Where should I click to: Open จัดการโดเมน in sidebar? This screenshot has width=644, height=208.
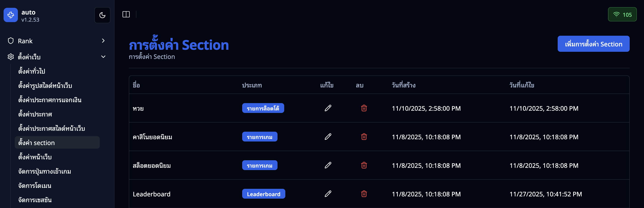[35, 186]
